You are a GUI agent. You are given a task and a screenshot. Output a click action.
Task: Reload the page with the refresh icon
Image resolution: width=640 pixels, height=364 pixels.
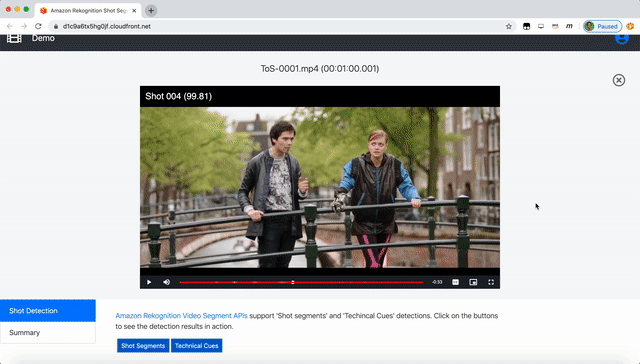pos(38,26)
